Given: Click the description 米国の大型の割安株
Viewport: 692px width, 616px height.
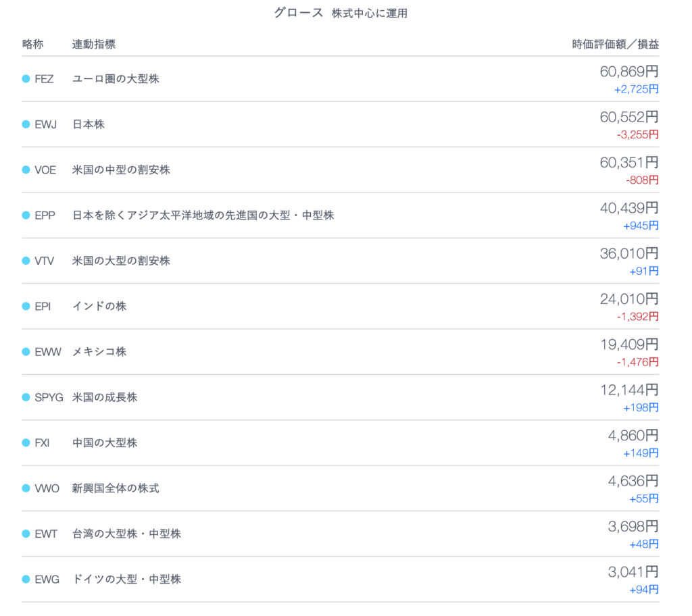Looking at the screenshot, I should click(x=122, y=261).
